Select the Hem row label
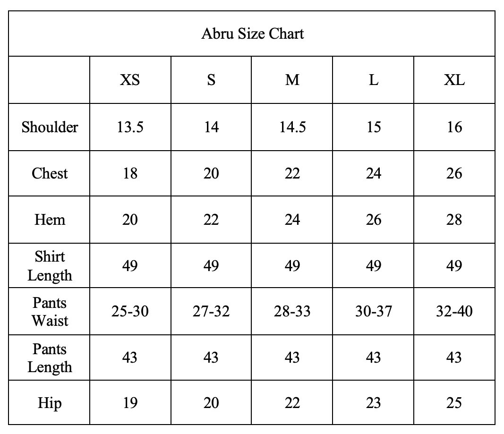The width and height of the screenshot is (504, 434). (50, 220)
